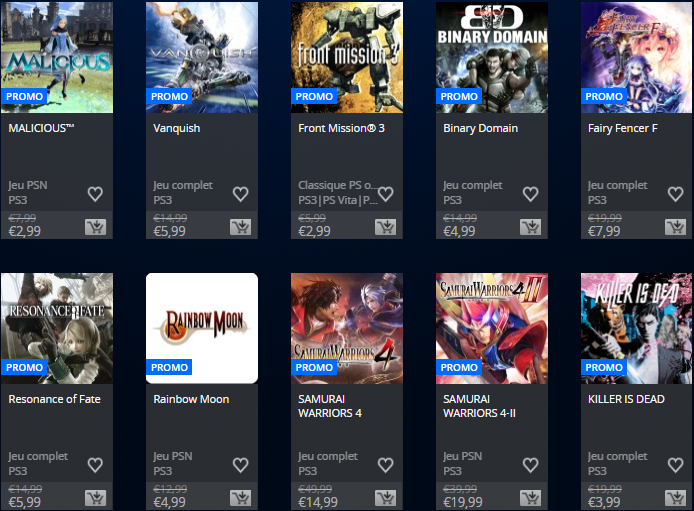Add Fairy Fencer F to cart
The height and width of the screenshot is (511, 694).
(675, 227)
